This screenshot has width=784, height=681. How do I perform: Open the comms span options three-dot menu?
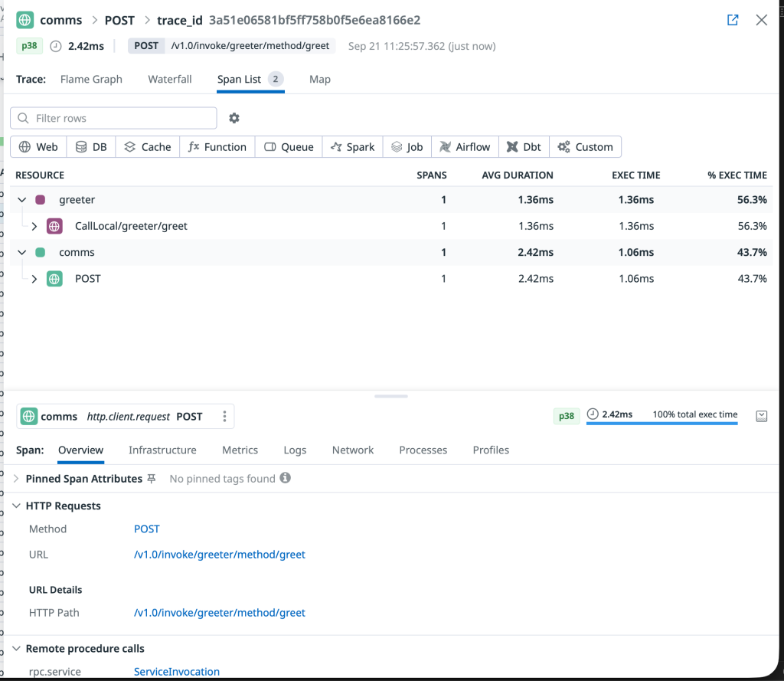click(224, 416)
